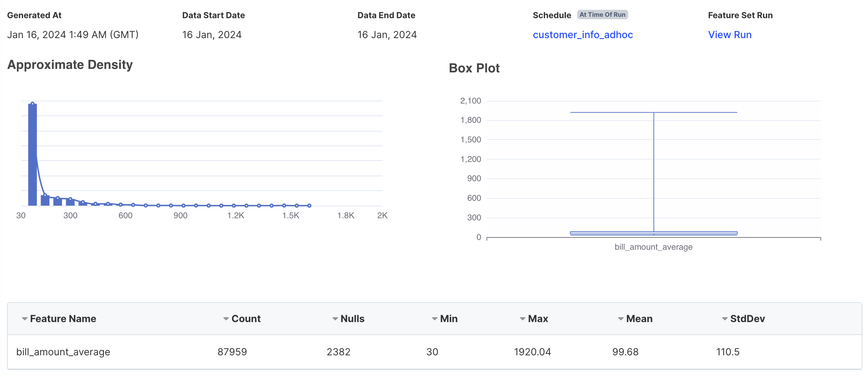This screenshot has height=377, width=868.
Task: Click the last density curve point past 1.5K
Action: [309, 206]
